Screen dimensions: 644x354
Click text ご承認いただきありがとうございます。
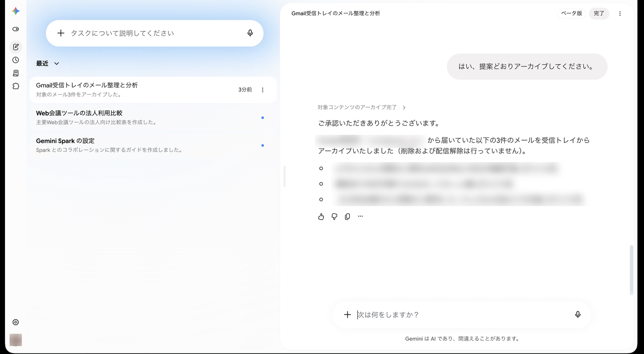379,123
